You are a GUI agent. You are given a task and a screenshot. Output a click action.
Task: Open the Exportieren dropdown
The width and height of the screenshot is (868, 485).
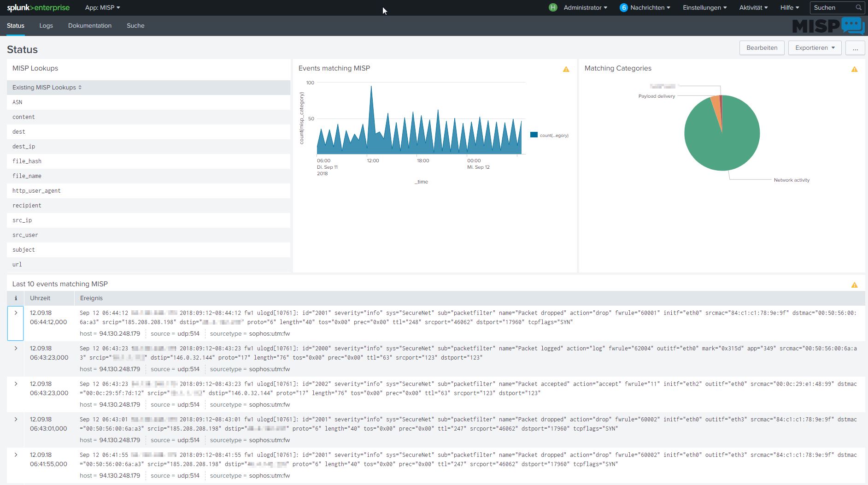[x=815, y=48]
